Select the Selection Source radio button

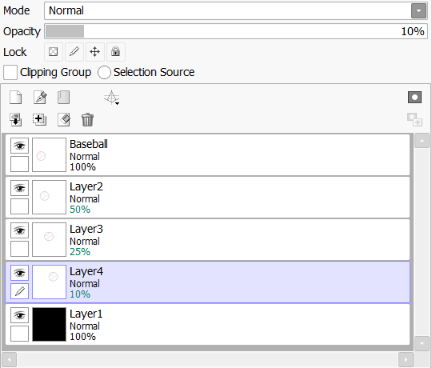104,72
